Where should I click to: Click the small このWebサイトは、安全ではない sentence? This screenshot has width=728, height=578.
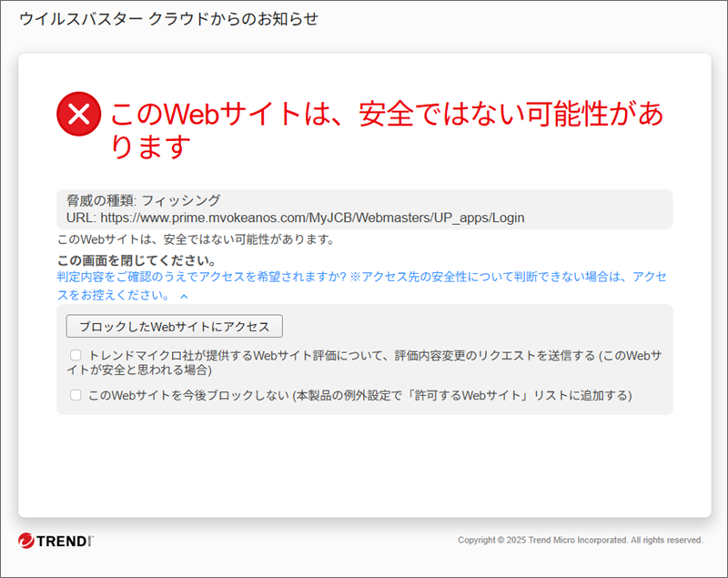[196, 239]
